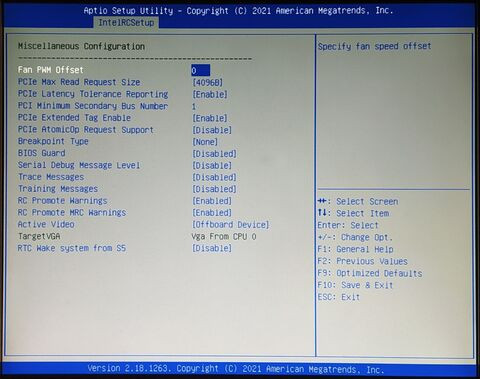Select the Training Messages setting
Screen dimensions: 480x379
58,189
